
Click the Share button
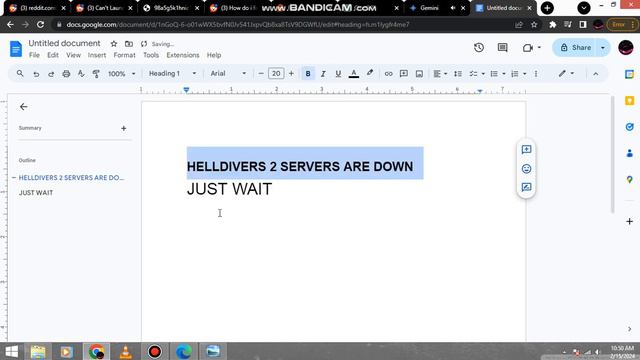[x=576, y=48]
